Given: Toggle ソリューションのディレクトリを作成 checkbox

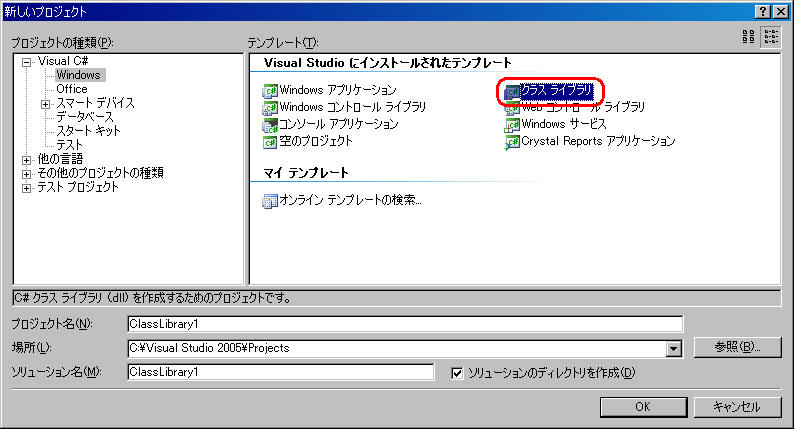Looking at the screenshot, I should coord(457,373).
